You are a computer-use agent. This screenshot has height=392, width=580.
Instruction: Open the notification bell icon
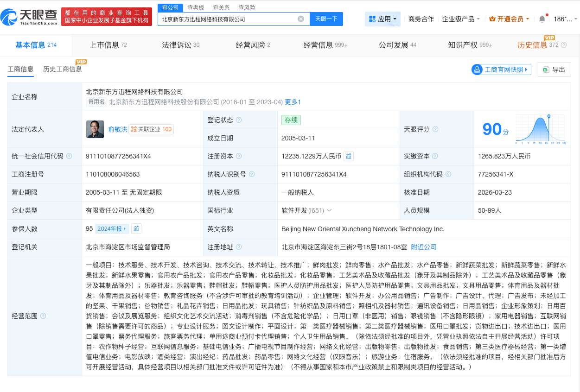tap(541, 19)
